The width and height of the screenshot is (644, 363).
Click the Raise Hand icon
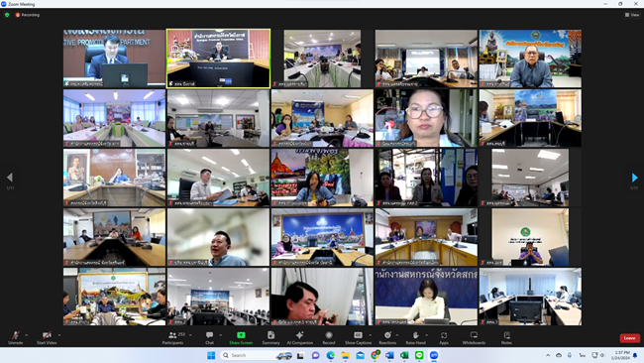(x=416, y=335)
